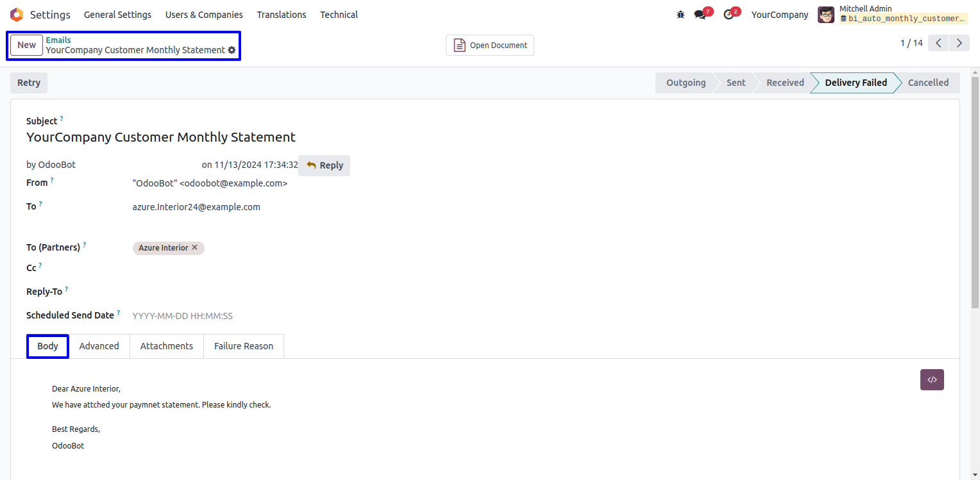Image resolution: width=980 pixels, height=480 pixels.
Task: Show help tooltip for Reply-To
Action: 66,289
